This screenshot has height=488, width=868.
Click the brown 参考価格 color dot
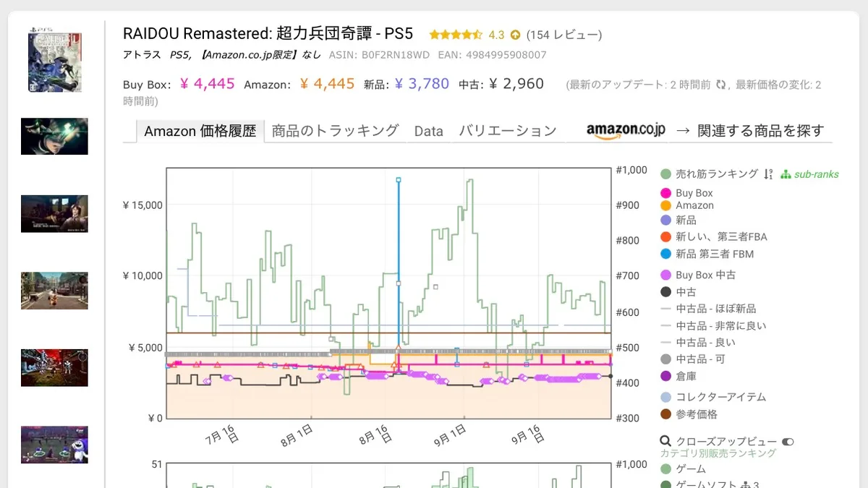(666, 414)
